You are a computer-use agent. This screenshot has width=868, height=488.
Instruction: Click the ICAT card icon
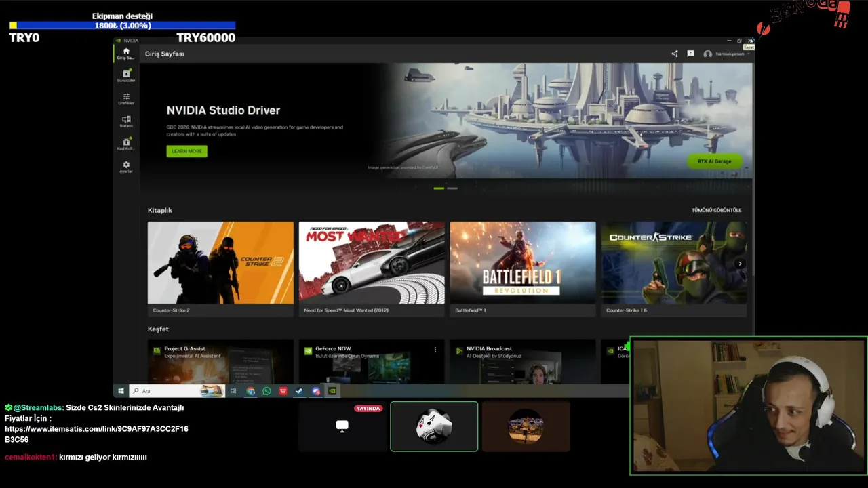click(610, 351)
